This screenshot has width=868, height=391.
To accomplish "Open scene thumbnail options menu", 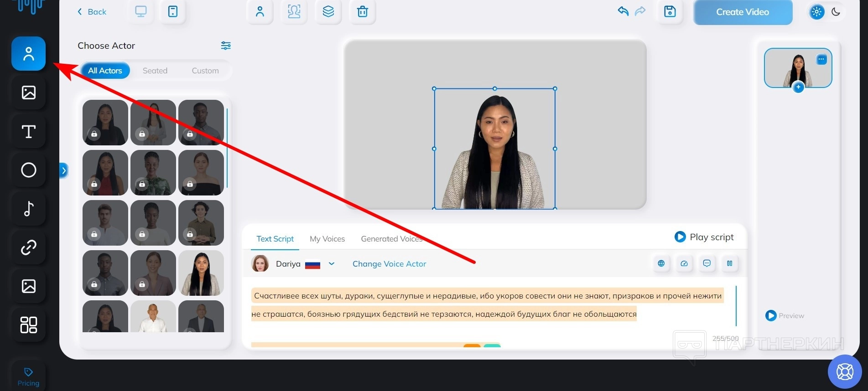I will tap(821, 60).
